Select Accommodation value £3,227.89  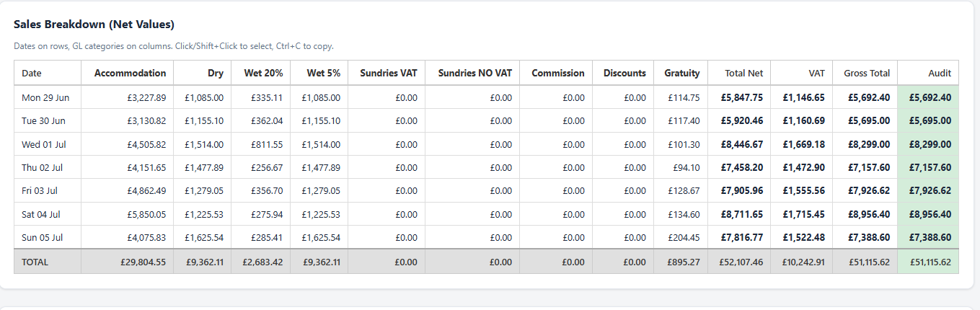click(127, 97)
